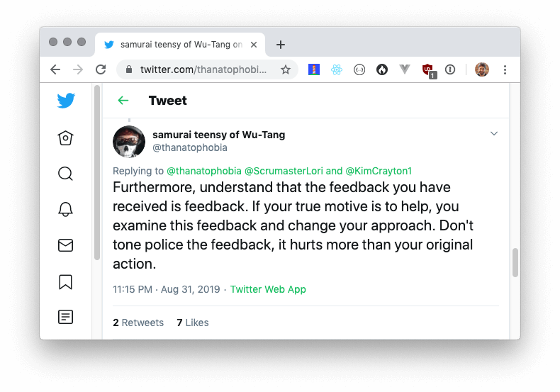The width and height of the screenshot is (560, 392).
Task: Click the page's right vertical scrollbar thumb
Action: pyautogui.click(x=515, y=262)
